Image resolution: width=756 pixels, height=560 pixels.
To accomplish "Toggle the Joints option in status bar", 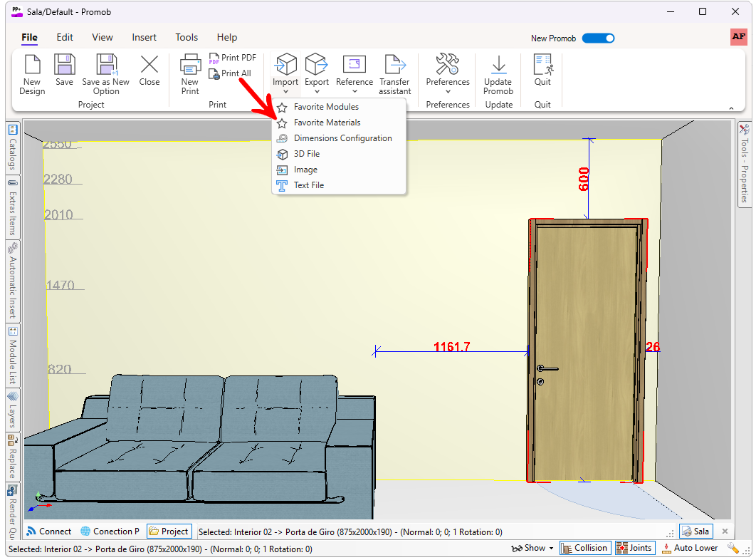I will (x=634, y=548).
